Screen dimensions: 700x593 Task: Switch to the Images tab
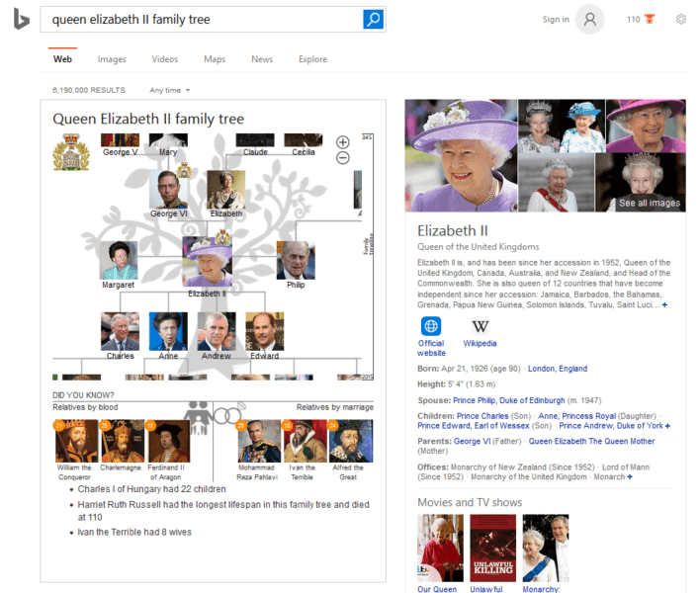(112, 59)
